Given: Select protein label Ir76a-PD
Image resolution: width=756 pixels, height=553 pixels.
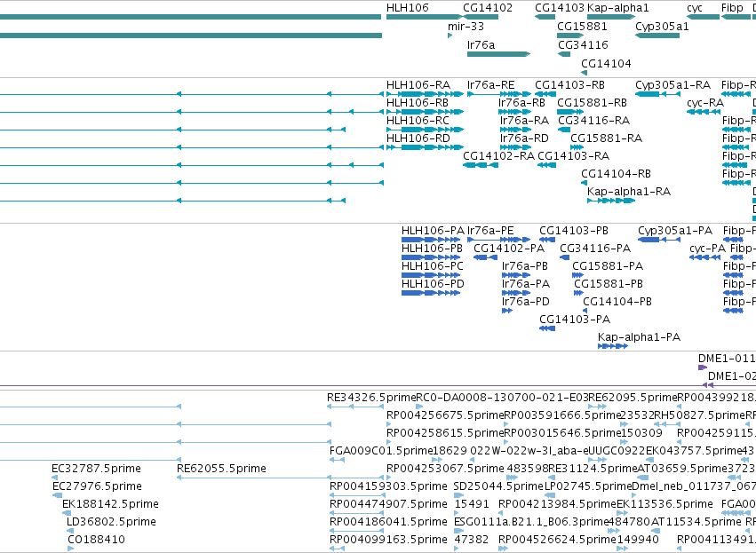Looking at the screenshot, I should tap(526, 302).
